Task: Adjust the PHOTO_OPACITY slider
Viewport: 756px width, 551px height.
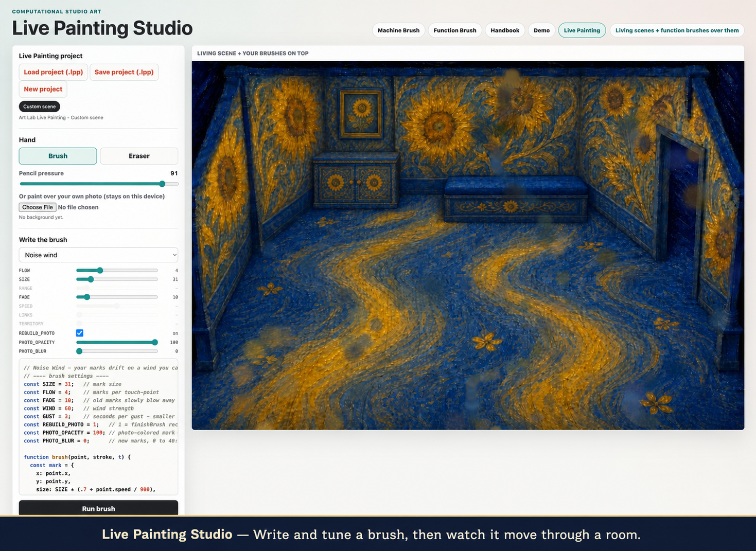Action: click(117, 342)
